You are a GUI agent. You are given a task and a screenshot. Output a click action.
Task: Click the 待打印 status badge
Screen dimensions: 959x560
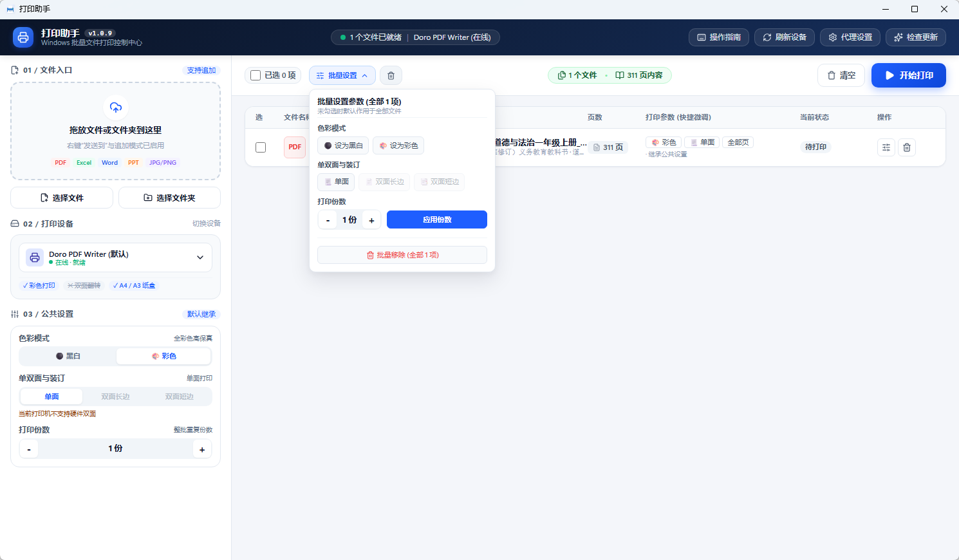815,147
